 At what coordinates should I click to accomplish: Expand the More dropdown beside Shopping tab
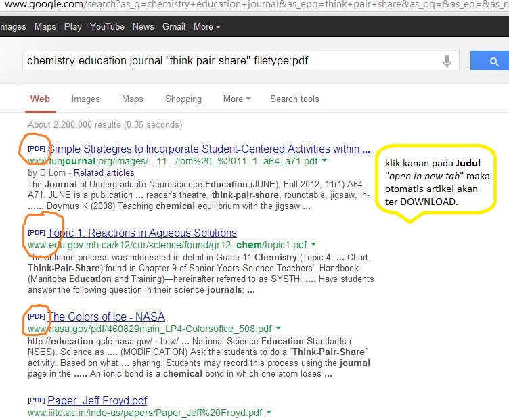[x=237, y=99]
